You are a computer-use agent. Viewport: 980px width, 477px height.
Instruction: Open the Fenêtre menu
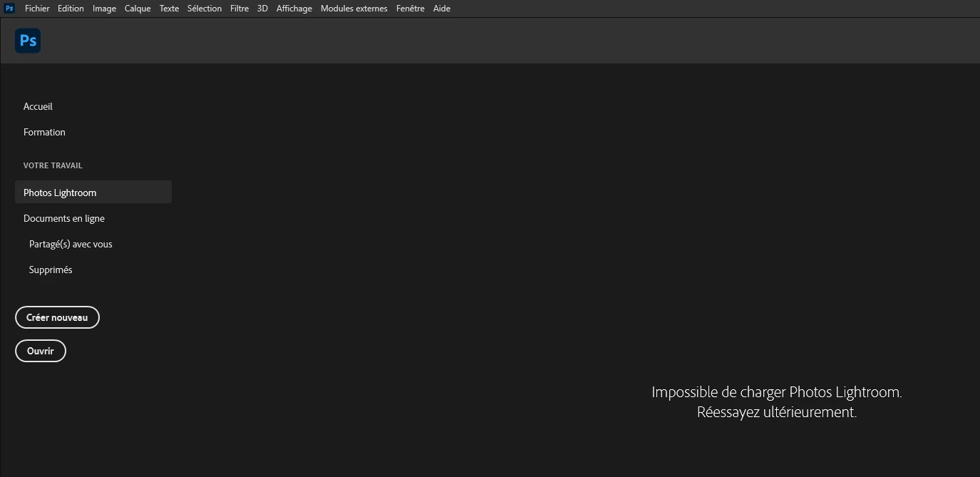click(x=411, y=9)
